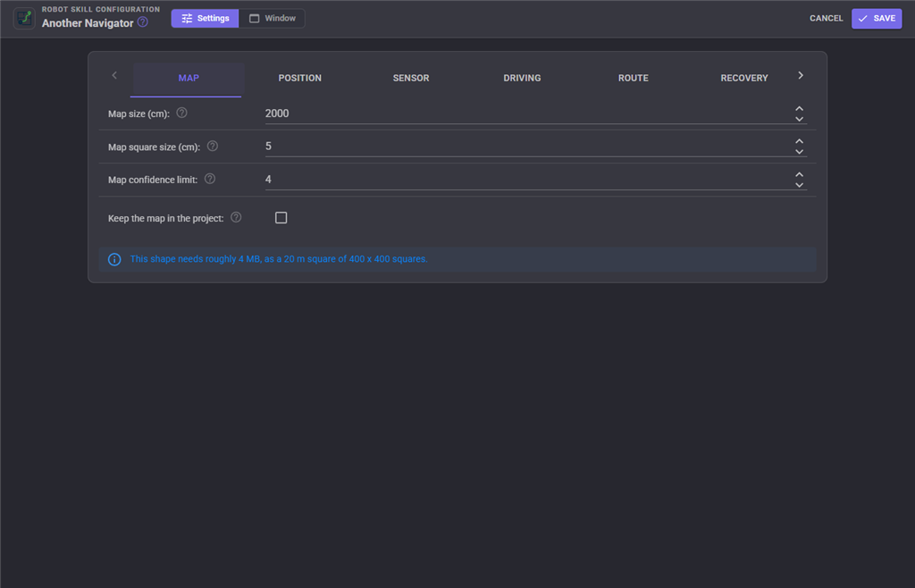Click help icon beside Map confidence limit
Screen dimensions: 915x588
point(210,179)
